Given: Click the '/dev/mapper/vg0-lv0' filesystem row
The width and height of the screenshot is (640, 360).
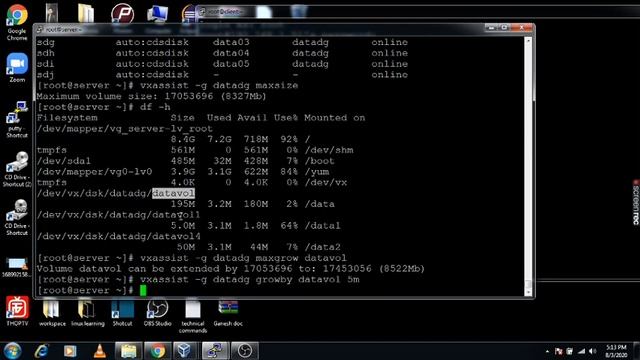Looking at the screenshot, I should pos(183,171).
